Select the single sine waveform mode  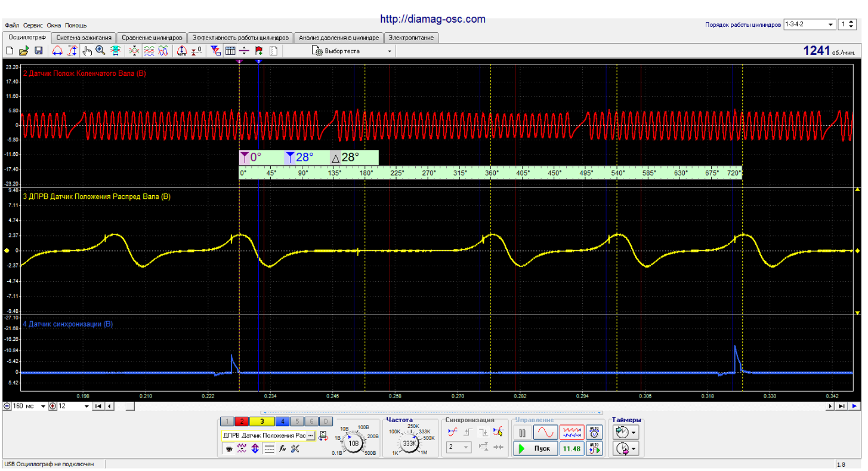[545, 433]
